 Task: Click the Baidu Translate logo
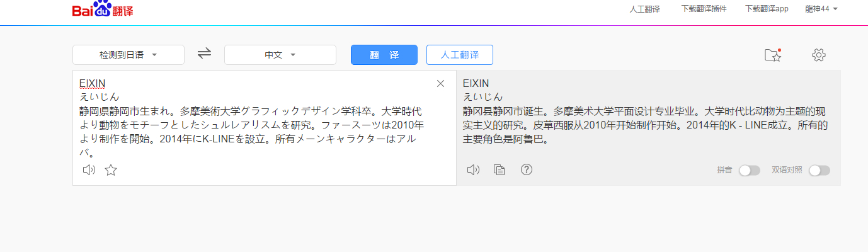[x=103, y=9]
